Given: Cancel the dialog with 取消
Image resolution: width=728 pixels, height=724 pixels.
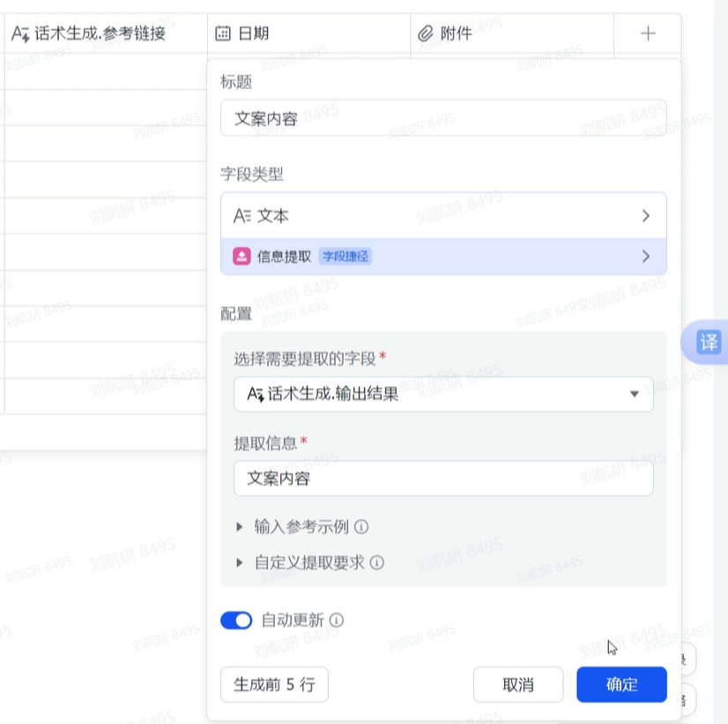Looking at the screenshot, I should [x=518, y=684].
